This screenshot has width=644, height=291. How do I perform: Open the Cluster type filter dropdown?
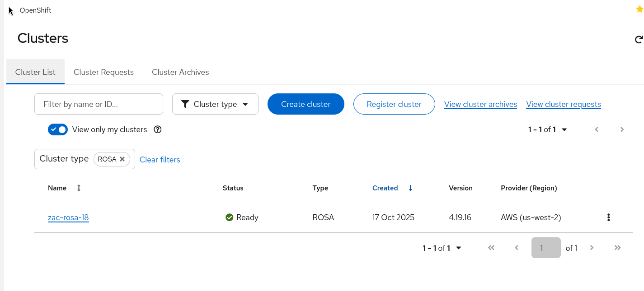215,104
